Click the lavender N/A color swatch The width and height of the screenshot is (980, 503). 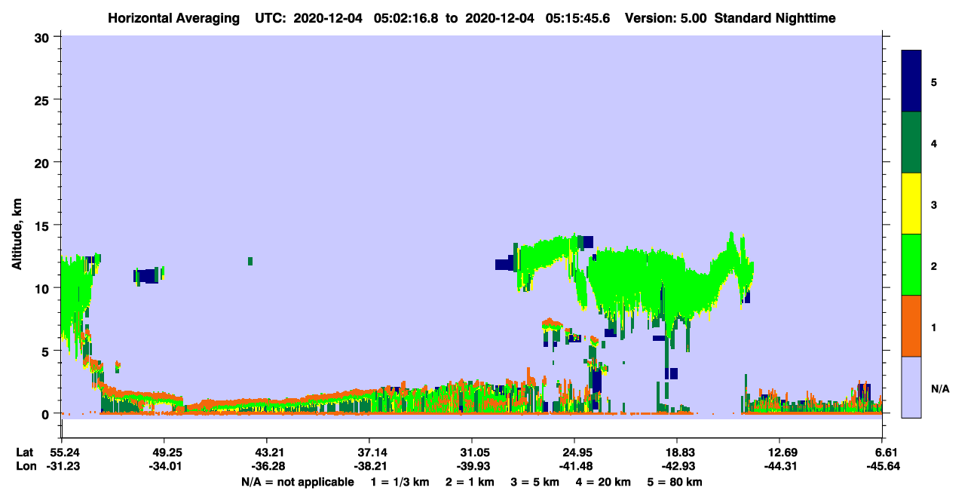tap(911, 387)
